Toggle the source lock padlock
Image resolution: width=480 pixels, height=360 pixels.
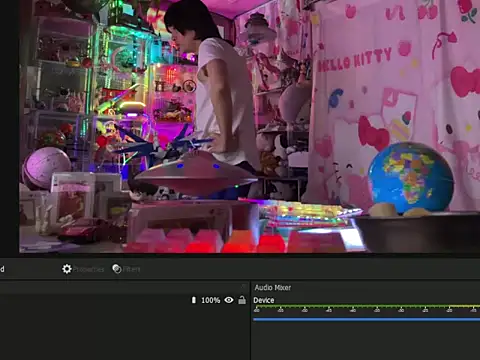click(x=242, y=300)
